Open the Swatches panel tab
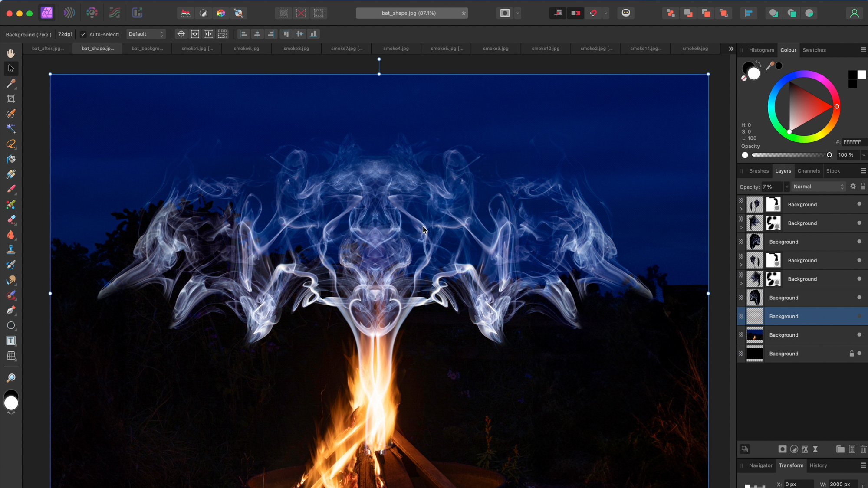868x488 pixels. pos(814,50)
